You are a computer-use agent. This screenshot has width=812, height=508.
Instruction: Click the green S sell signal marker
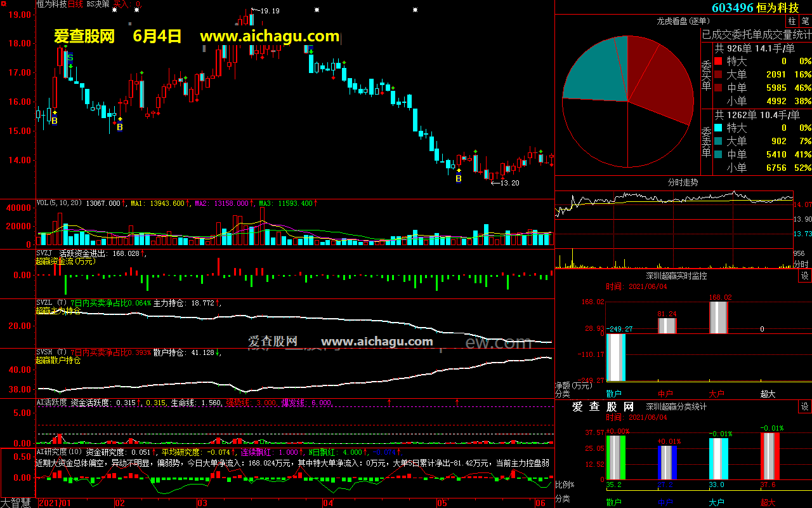coord(70,57)
